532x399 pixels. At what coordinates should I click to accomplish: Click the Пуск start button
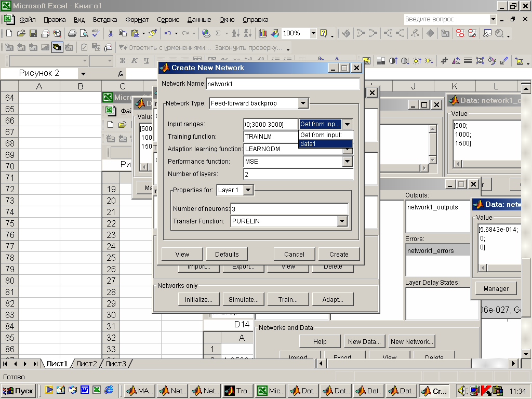coord(19,391)
